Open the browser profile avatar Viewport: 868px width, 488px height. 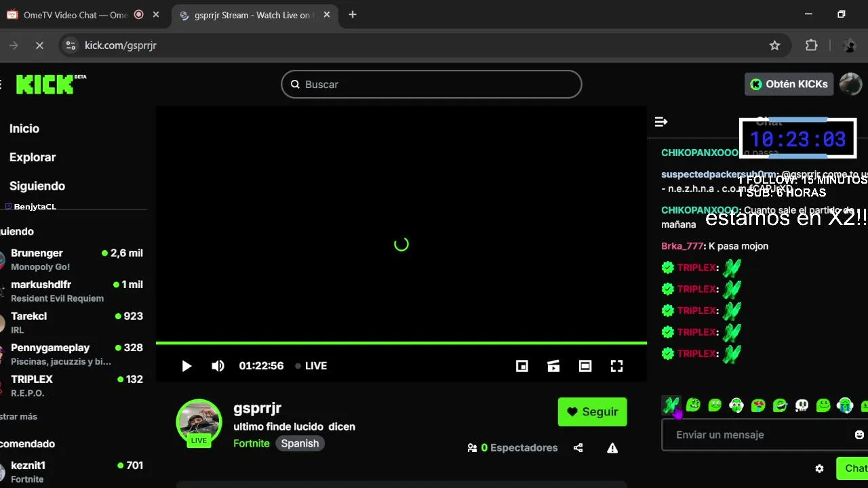tap(849, 45)
